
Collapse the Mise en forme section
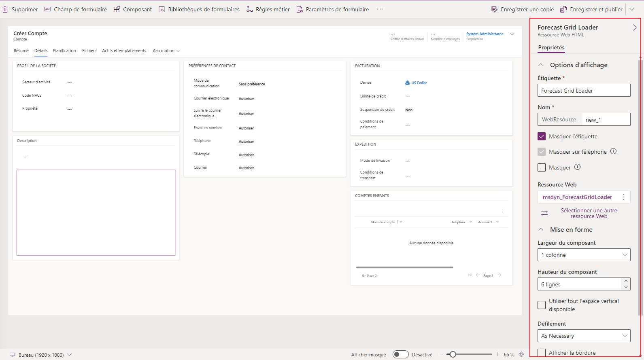(541, 229)
